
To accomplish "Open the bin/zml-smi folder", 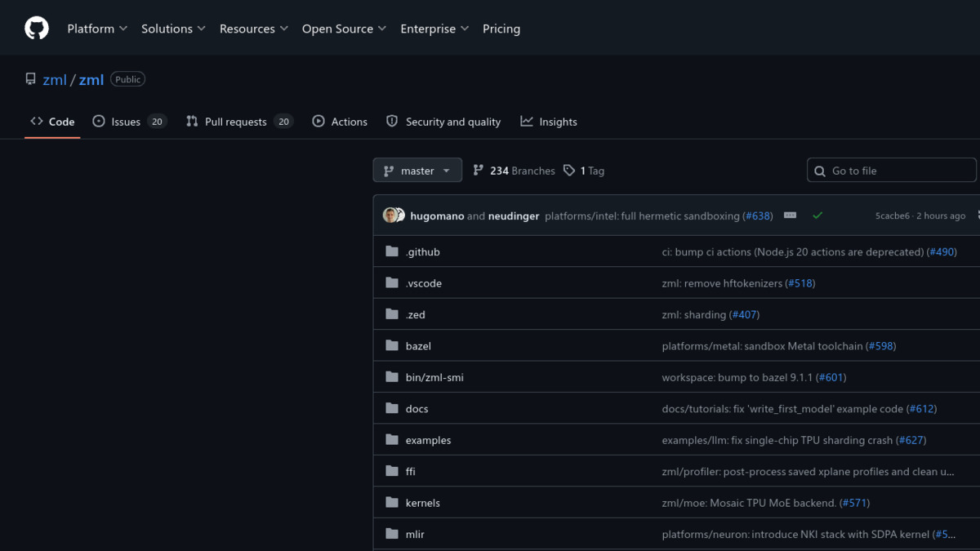I will [434, 377].
